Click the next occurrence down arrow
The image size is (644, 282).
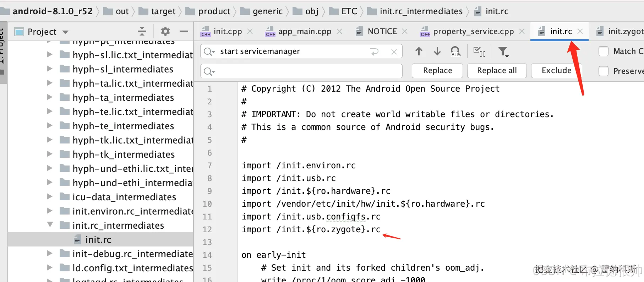coord(437,51)
